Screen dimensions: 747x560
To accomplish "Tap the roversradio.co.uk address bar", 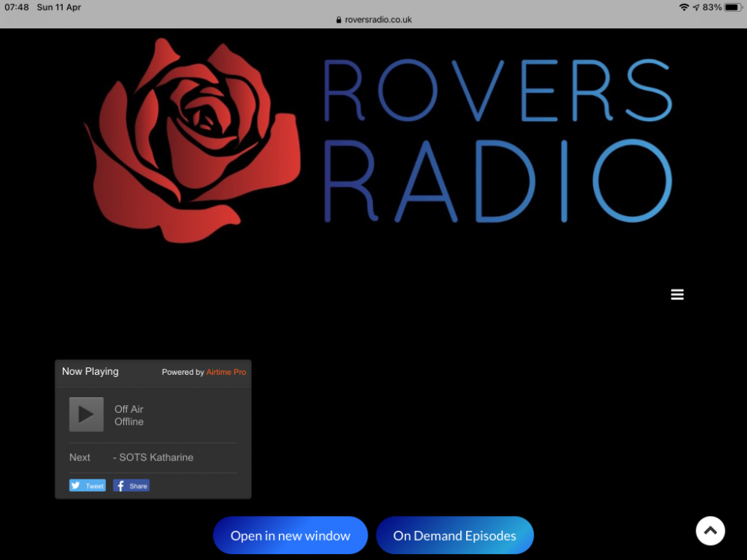I will coord(378,20).
